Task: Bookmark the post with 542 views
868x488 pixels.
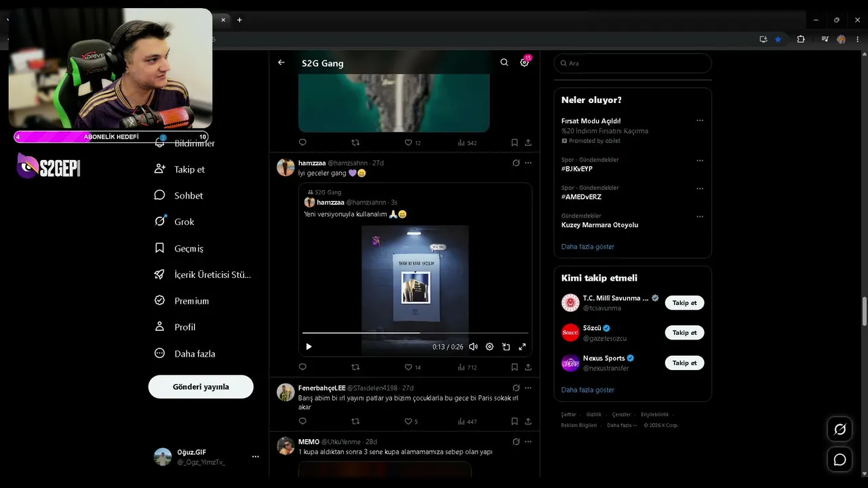Action: (515, 143)
